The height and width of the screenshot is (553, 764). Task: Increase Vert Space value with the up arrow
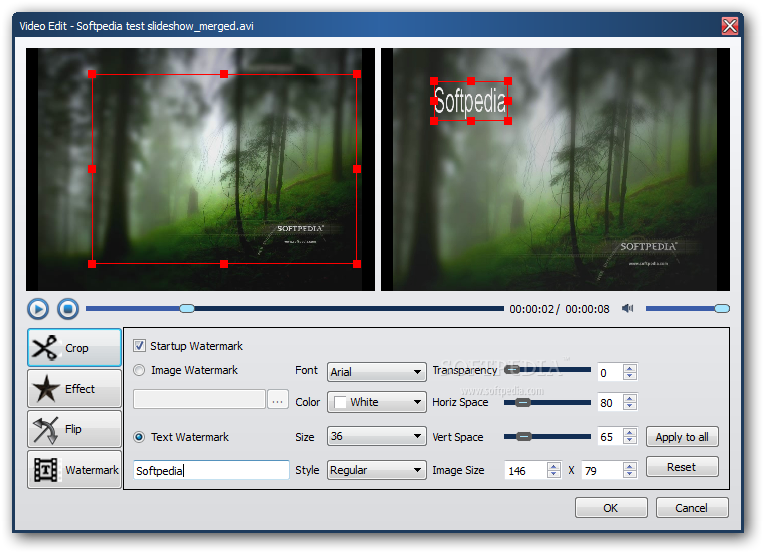click(630, 432)
